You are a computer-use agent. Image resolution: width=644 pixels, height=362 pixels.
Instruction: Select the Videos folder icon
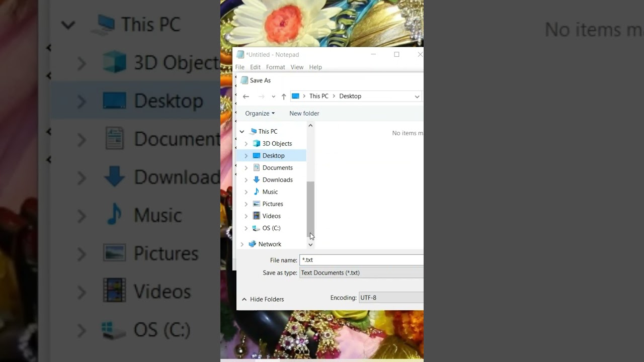257,216
